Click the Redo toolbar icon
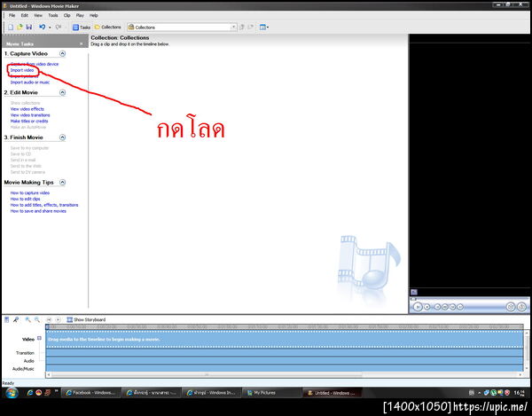This screenshot has width=532, height=416. [x=59, y=27]
